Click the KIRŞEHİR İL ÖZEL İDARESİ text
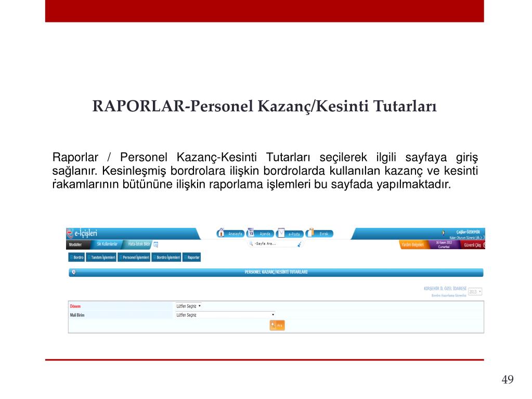The image size is (532, 399). tap(445, 288)
